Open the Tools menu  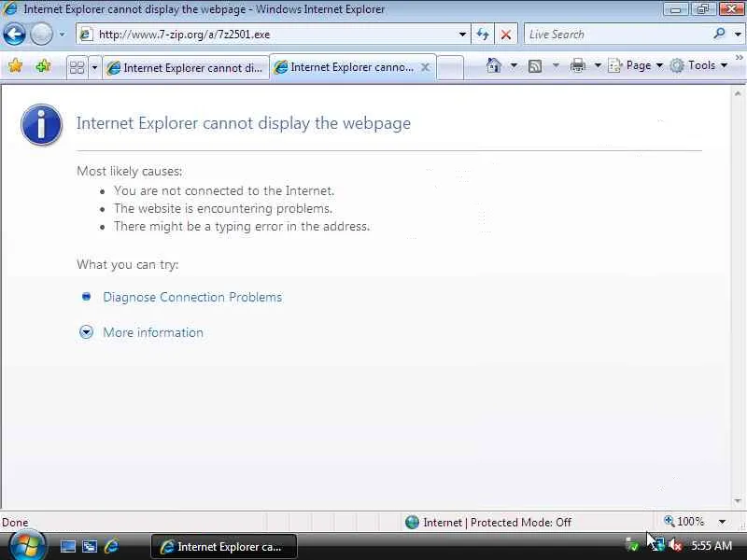point(698,65)
